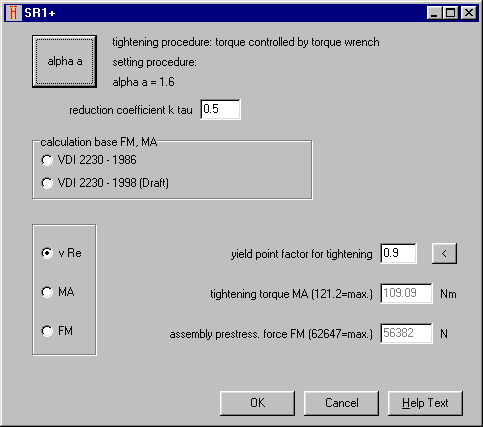The width and height of the screenshot is (483, 427).
Task: Minimize the SR1+ window
Action: [434, 13]
